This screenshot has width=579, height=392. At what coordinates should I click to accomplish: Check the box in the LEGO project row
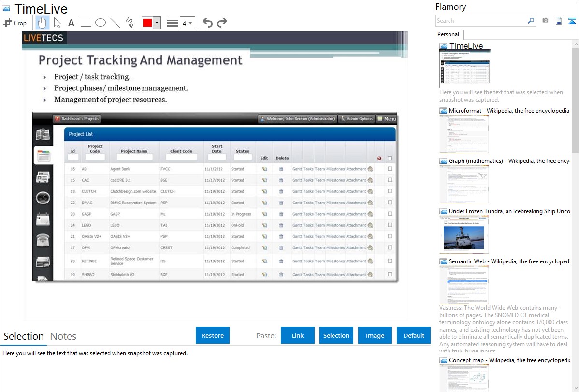click(x=390, y=225)
